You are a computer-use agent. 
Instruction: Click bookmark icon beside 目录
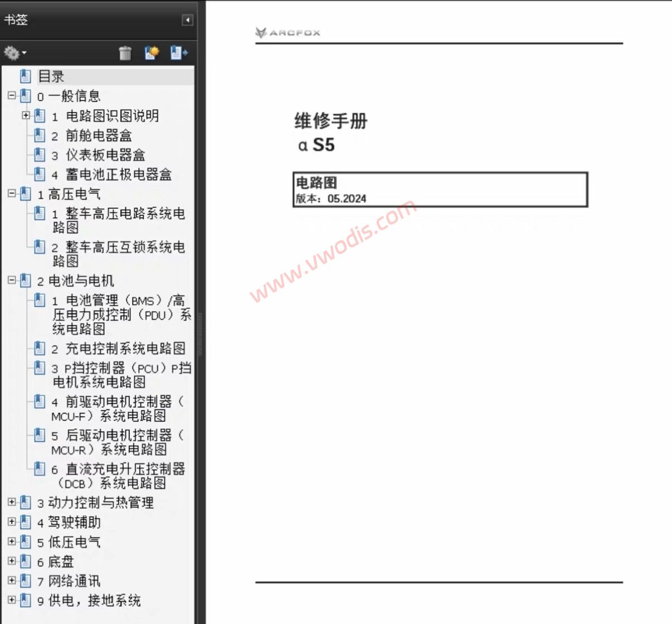(25, 76)
